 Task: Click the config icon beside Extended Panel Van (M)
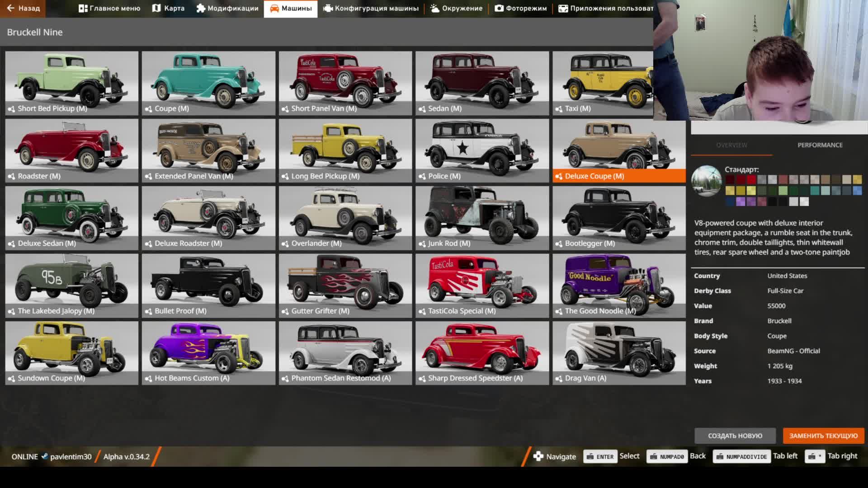point(148,176)
